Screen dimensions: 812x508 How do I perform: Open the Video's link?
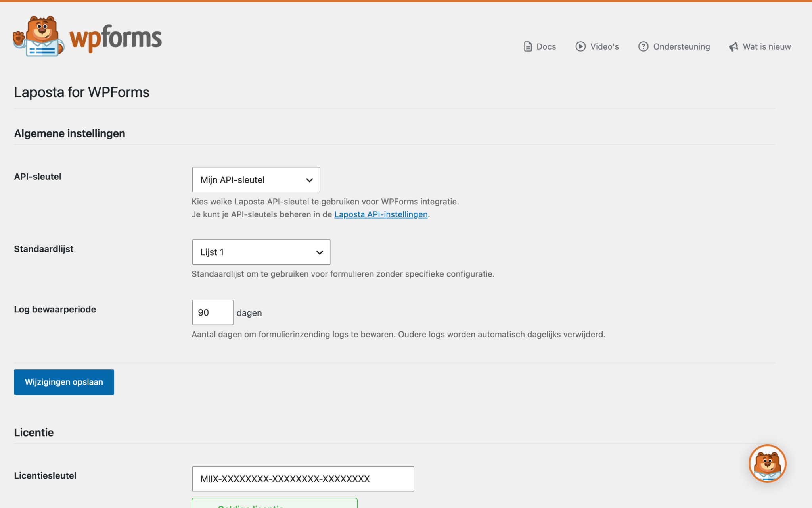click(x=597, y=46)
